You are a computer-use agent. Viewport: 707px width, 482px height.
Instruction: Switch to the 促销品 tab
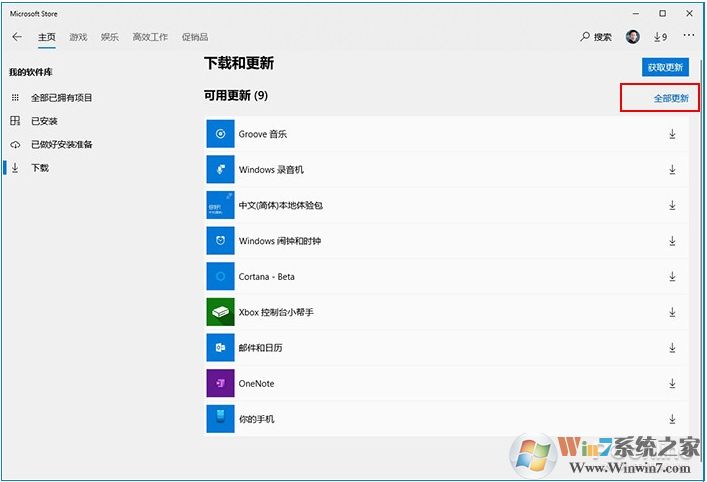195,37
